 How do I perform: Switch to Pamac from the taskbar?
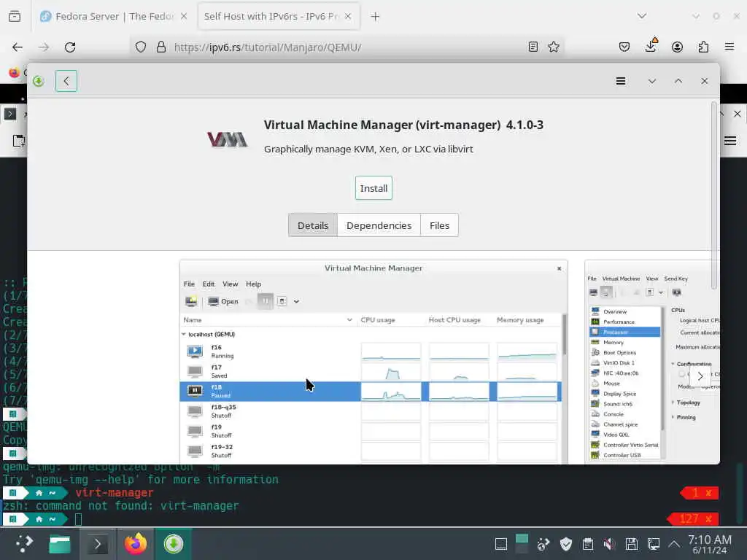pos(174,544)
